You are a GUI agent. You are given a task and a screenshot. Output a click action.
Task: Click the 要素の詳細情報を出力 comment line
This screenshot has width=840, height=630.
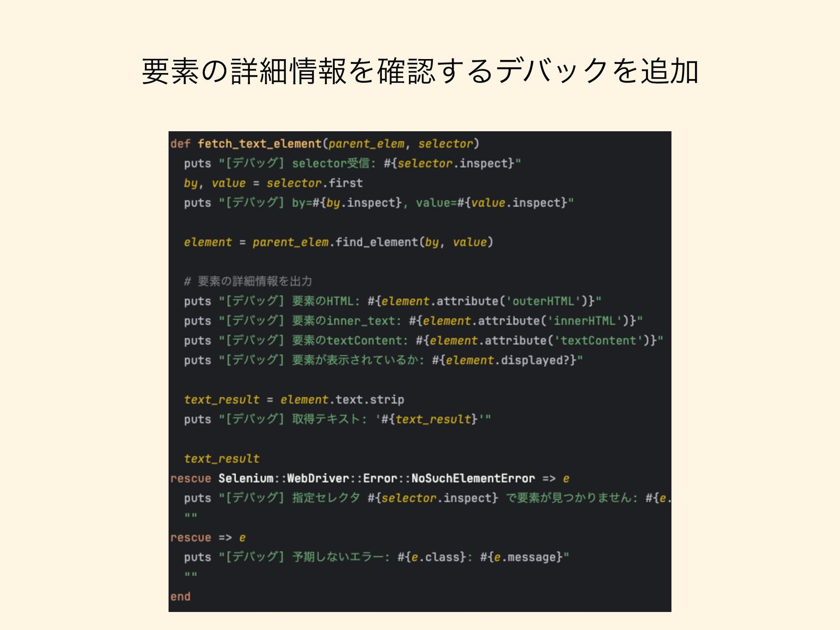coord(248,281)
